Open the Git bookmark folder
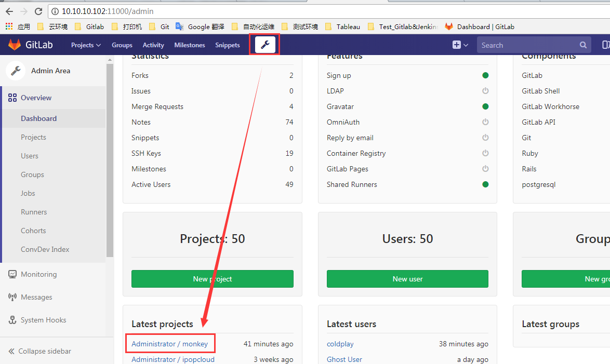The height and width of the screenshot is (364, 610). (x=160, y=26)
